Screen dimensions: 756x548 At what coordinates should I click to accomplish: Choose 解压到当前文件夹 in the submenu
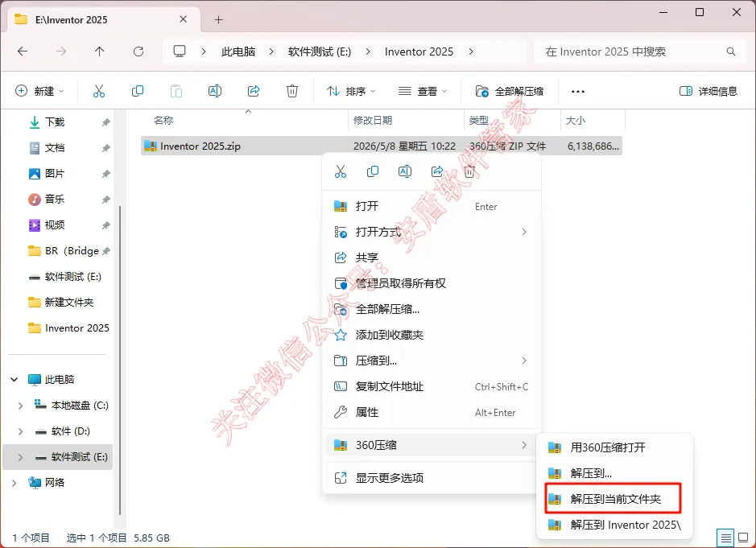615,499
